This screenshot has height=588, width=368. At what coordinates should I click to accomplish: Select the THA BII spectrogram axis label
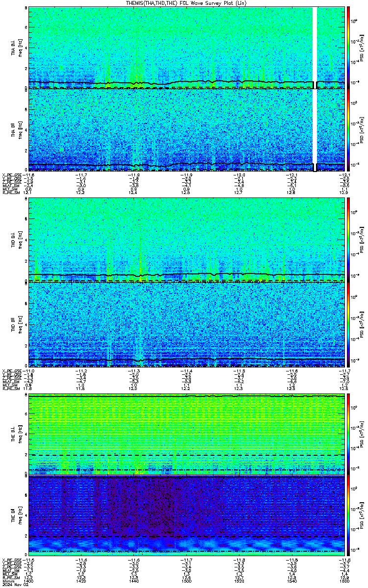point(14,130)
